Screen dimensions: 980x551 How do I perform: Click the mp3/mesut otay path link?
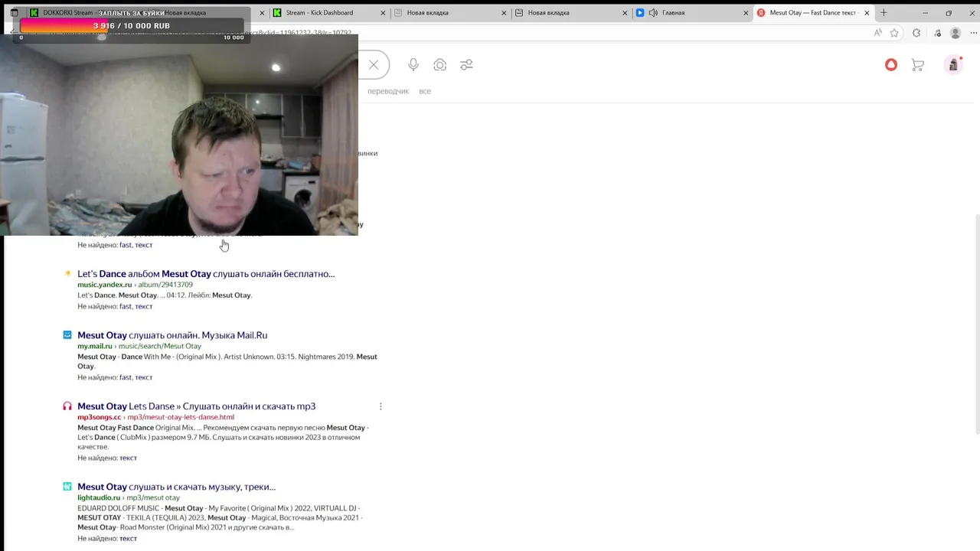coord(153,497)
